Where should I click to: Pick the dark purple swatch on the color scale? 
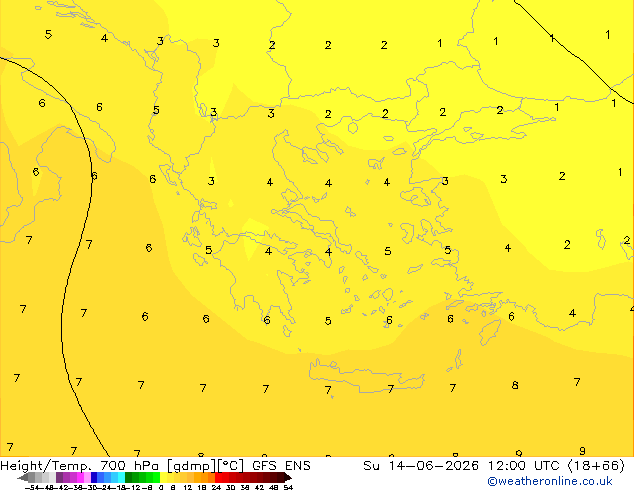59,477
